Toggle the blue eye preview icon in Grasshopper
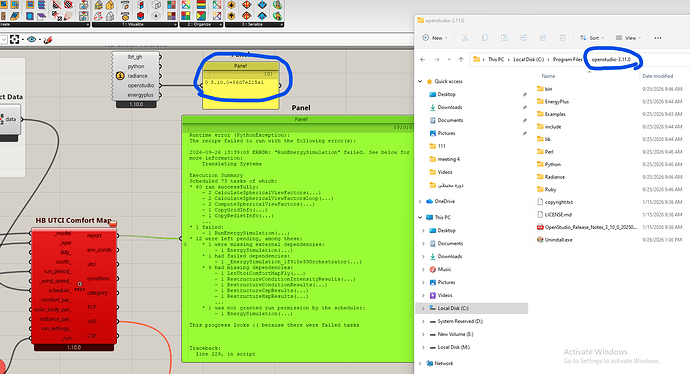 pyautogui.click(x=31, y=40)
